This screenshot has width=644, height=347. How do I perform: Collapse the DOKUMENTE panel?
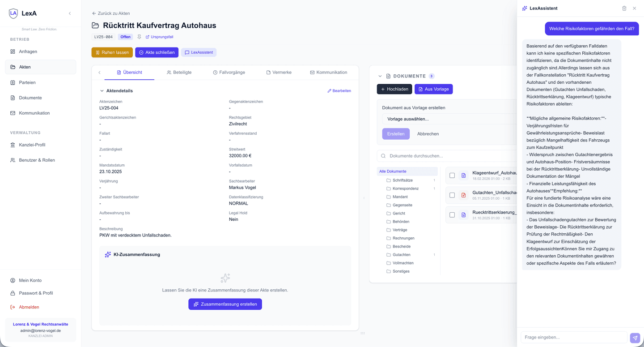click(x=380, y=76)
